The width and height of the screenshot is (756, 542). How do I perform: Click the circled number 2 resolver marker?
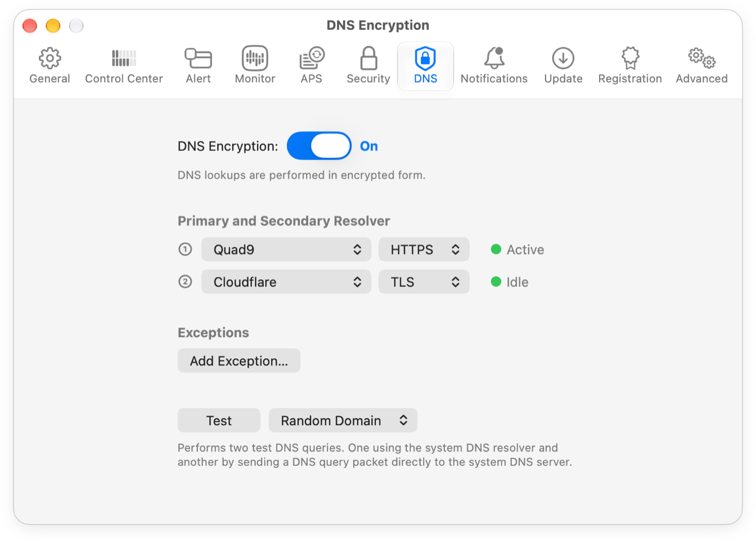click(x=185, y=282)
